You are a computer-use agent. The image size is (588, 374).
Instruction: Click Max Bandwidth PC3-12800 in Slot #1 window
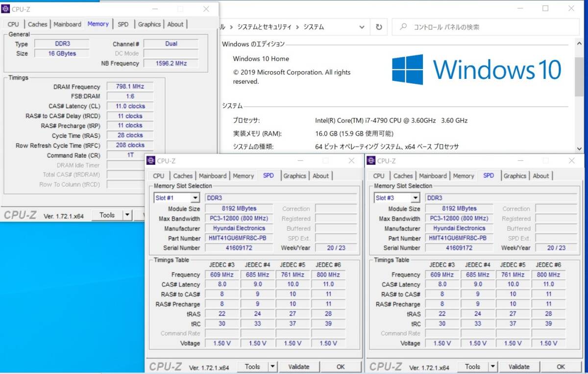point(239,218)
